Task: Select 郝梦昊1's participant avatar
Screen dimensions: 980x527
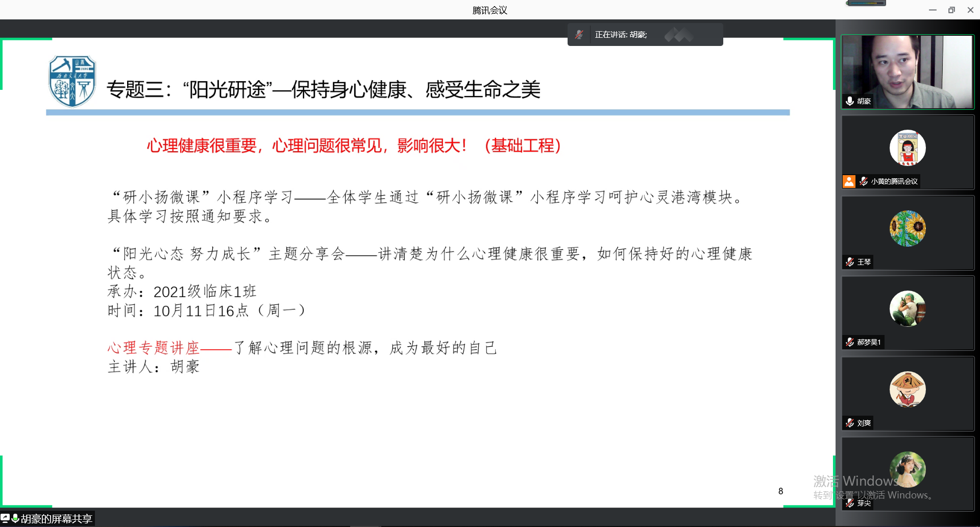Action: click(x=908, y=308)
